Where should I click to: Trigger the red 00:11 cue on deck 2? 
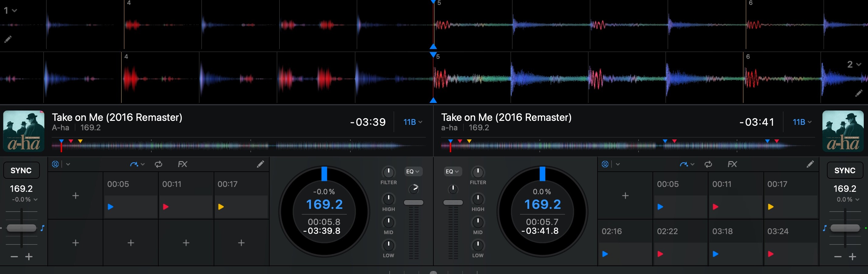(x=735, y=195)
